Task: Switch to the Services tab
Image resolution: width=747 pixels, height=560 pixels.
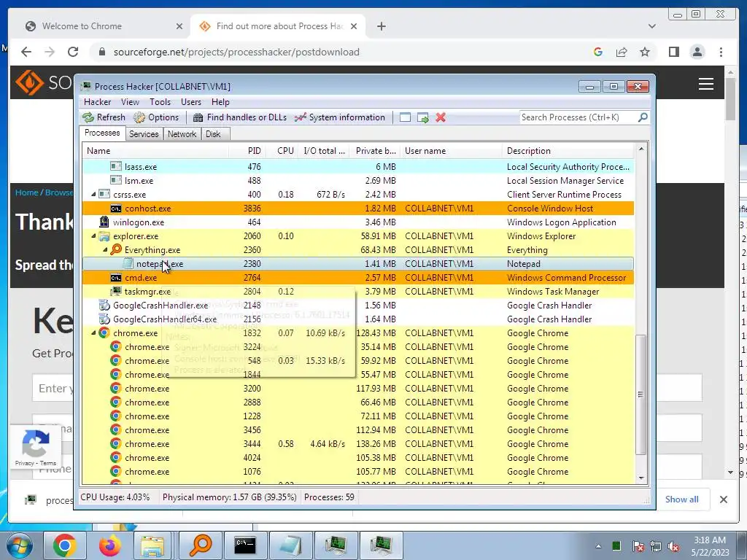Action: [x=144, y=134]
